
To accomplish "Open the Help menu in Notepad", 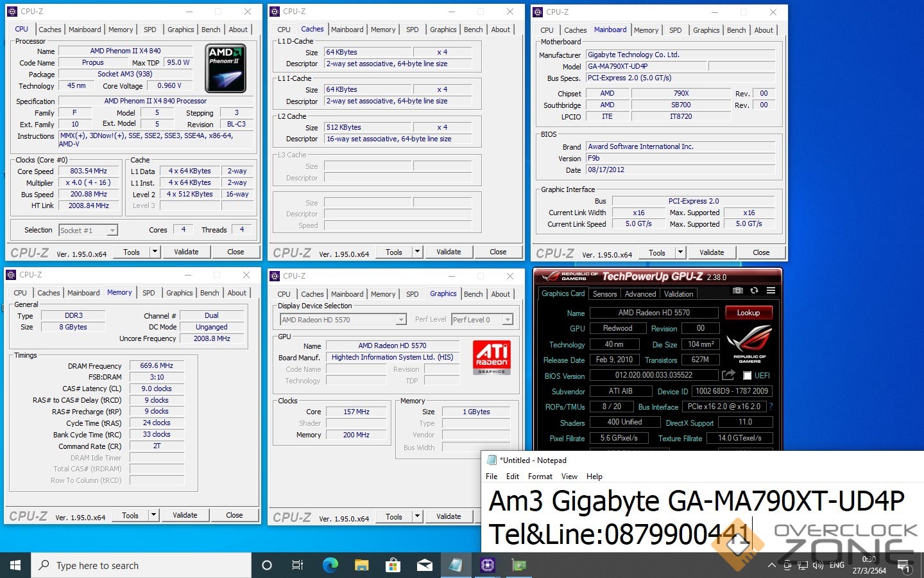I will 594,477.
